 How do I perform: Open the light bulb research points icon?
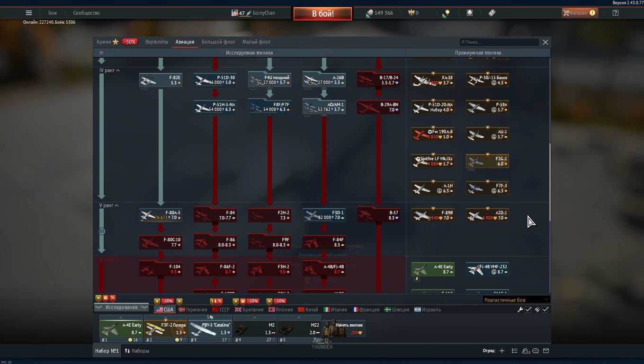[x=446, y=13]
